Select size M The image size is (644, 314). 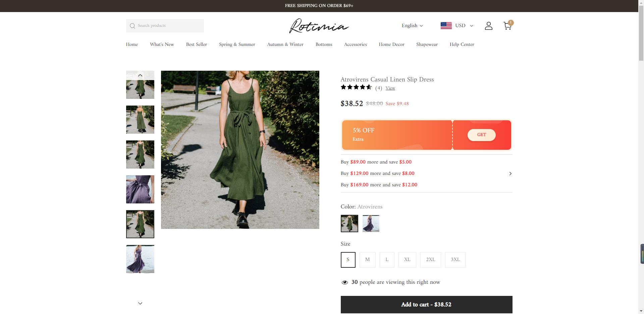[367, 260]
